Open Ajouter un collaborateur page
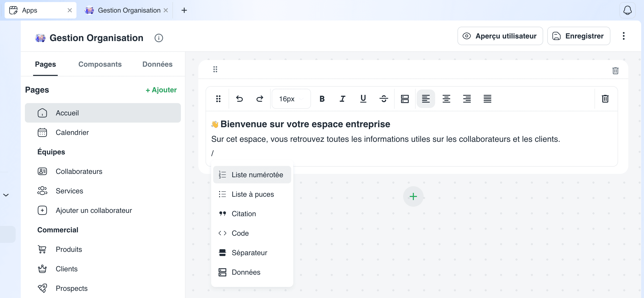This screenshot has width=644, height=298. coord(103,210)
